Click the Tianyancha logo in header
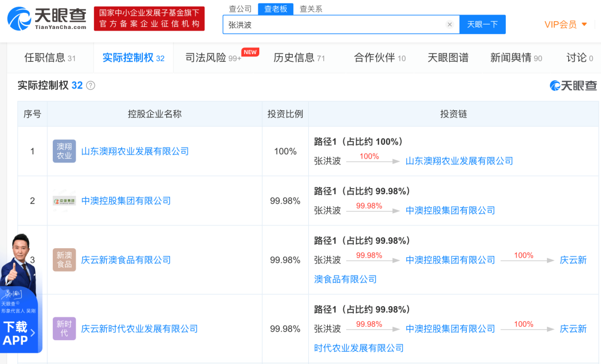Screen dimensions: 601x364 pyautogui.click(x=47, y=18)
